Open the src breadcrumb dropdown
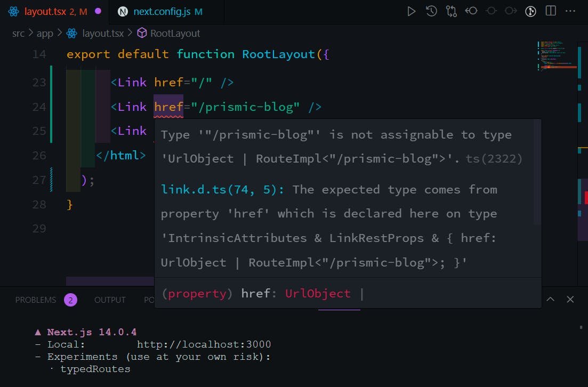The image size is (588, 387). pos(18,33)
